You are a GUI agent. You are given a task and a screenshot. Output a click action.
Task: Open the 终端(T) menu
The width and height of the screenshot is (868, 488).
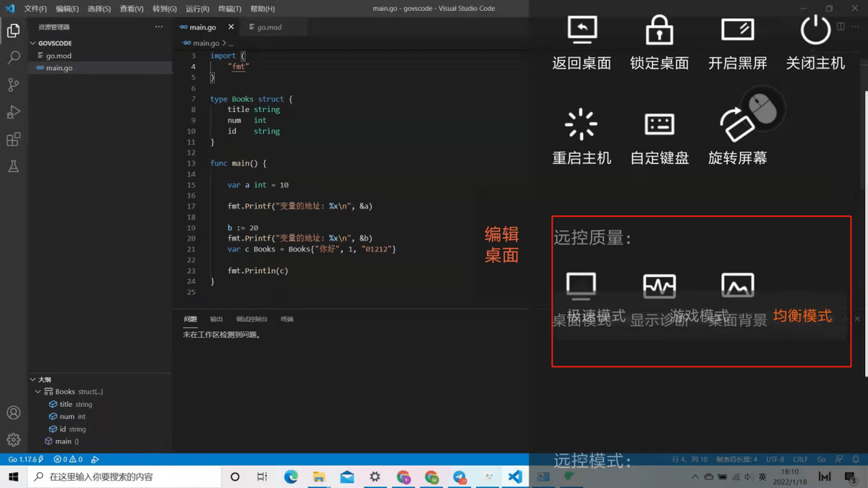(x=230, y=9)
